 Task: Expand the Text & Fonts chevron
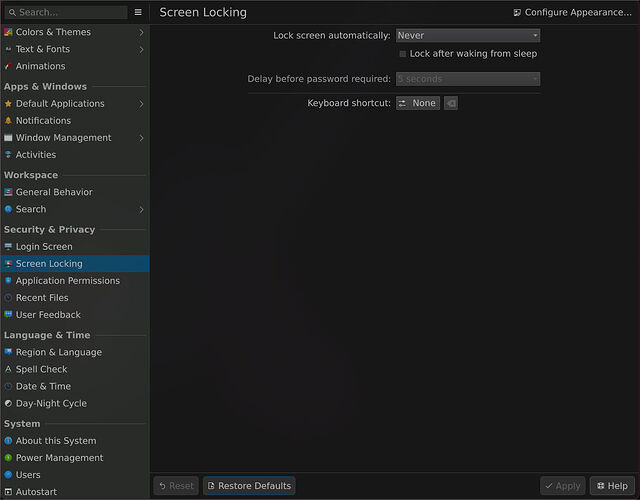click(141, 49)
